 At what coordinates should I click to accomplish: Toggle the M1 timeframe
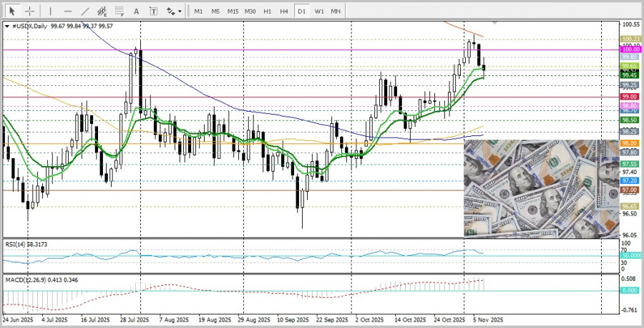tap(198, 11)
